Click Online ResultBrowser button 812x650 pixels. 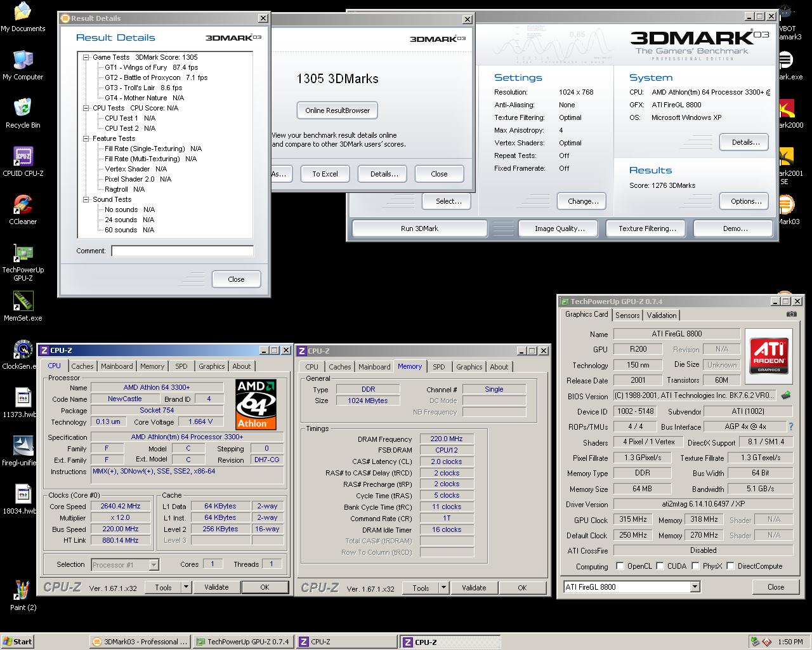(337, 110)
